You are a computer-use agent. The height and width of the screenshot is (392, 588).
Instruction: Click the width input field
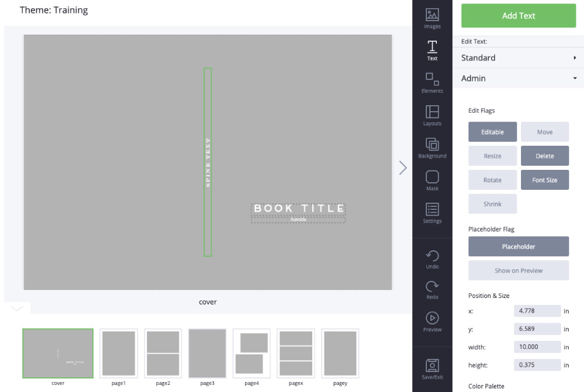tap(537, 347)
